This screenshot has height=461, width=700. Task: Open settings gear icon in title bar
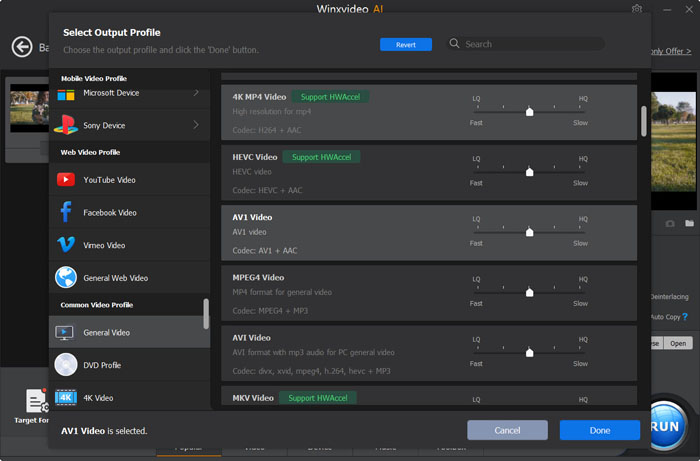637,9
